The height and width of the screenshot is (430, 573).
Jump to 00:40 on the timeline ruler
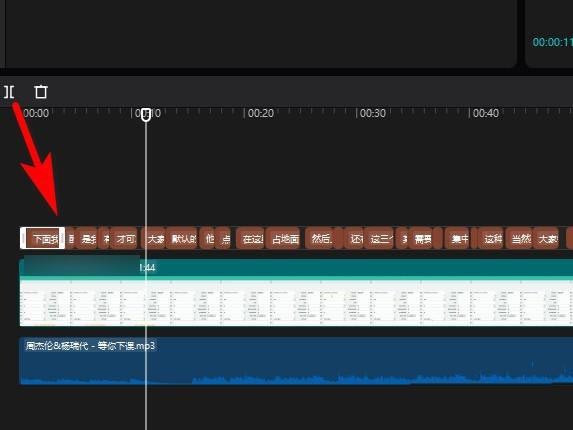tap(486, 113)
